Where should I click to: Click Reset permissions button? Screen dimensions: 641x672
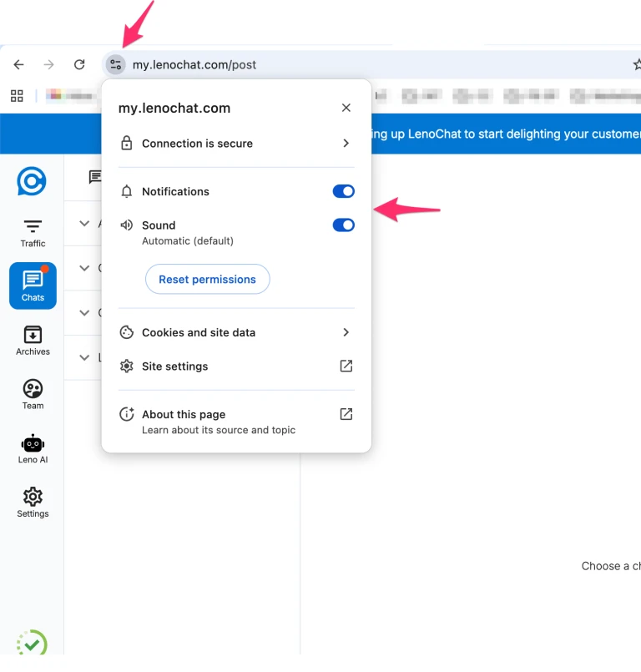pyautogui.click(x=207, y=279)
